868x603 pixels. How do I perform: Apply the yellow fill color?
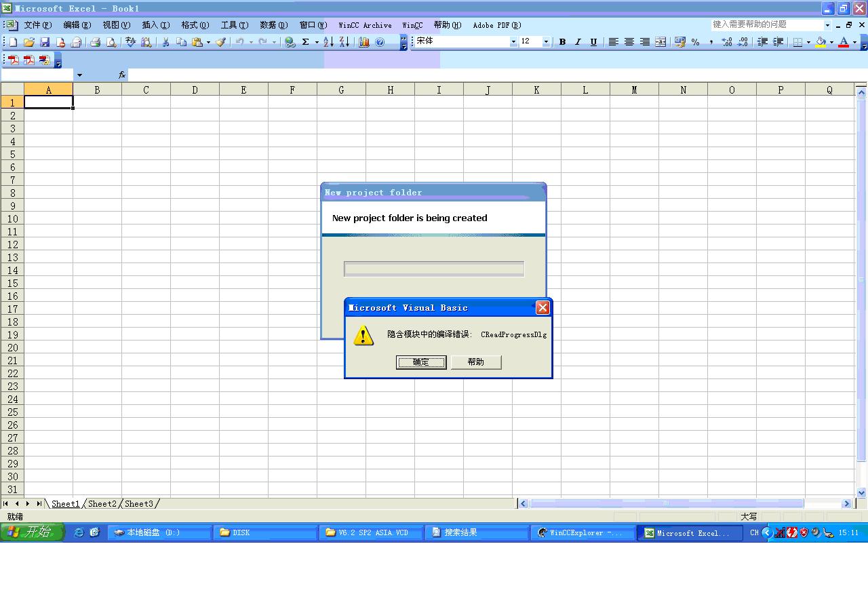click(x=821, y=42)
